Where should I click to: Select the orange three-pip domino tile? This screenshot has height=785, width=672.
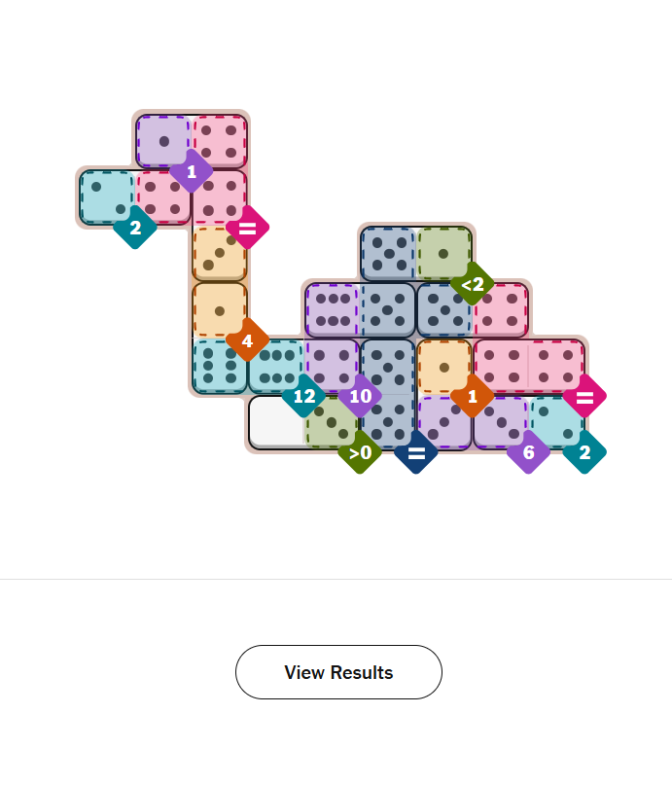(x=219, y=253)
